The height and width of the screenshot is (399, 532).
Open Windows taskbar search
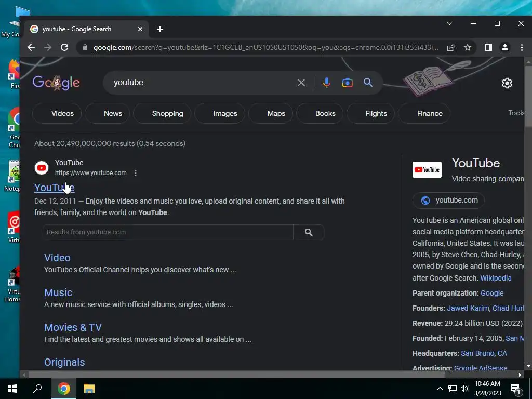37,389
